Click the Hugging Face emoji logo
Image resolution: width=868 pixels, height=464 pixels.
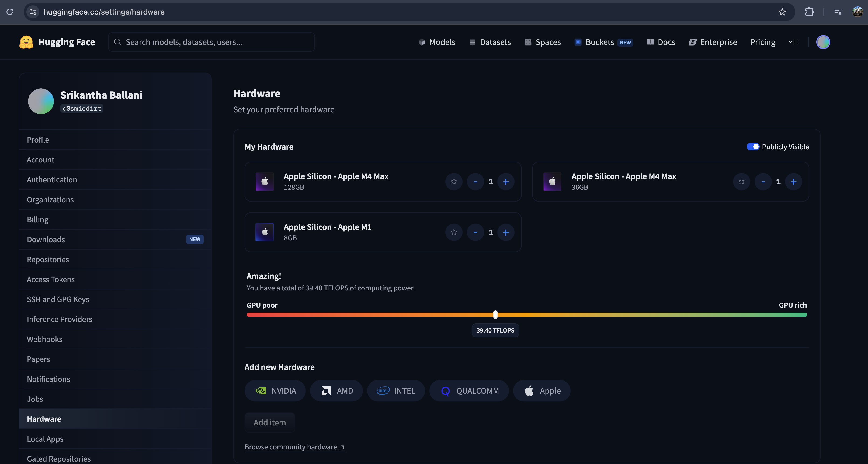[x=26, y=42]
